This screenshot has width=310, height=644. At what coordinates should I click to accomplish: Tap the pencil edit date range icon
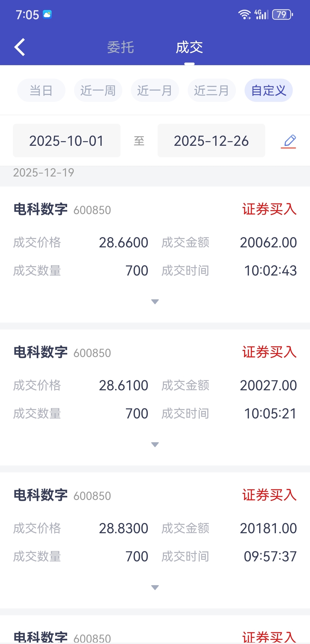tap(289, 141)
